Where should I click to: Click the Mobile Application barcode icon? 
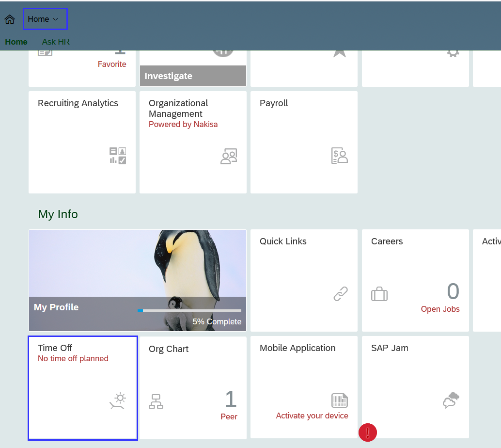coord(339,400)
